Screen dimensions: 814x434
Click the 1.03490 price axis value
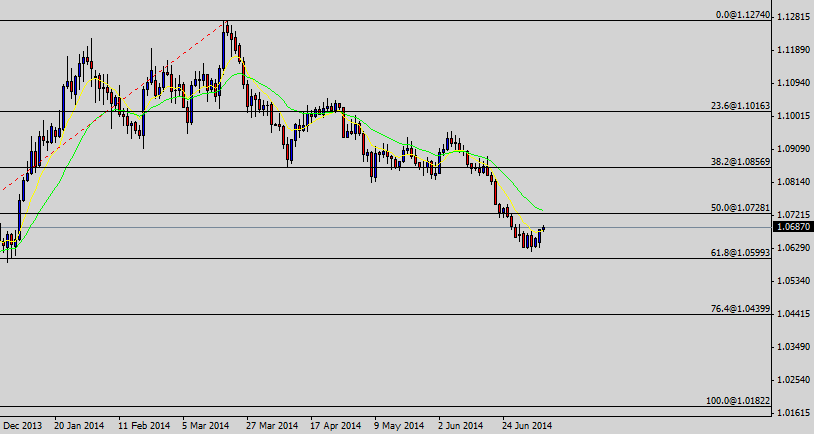(792, 347)
